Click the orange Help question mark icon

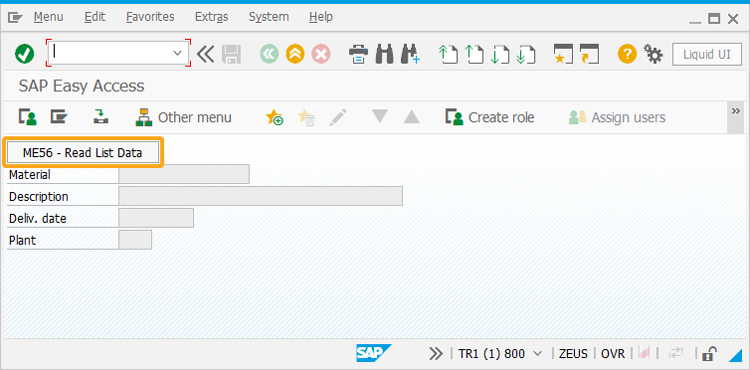627,54
